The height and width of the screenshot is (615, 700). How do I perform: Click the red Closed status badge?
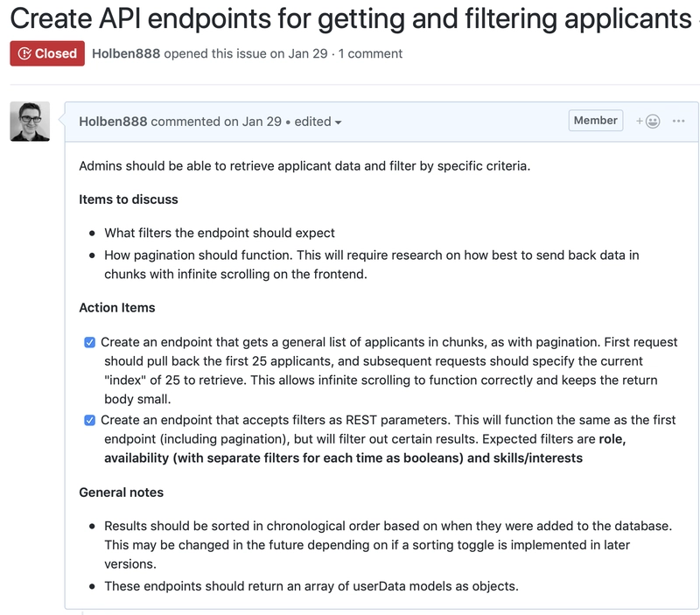click(x=47, y=53)
